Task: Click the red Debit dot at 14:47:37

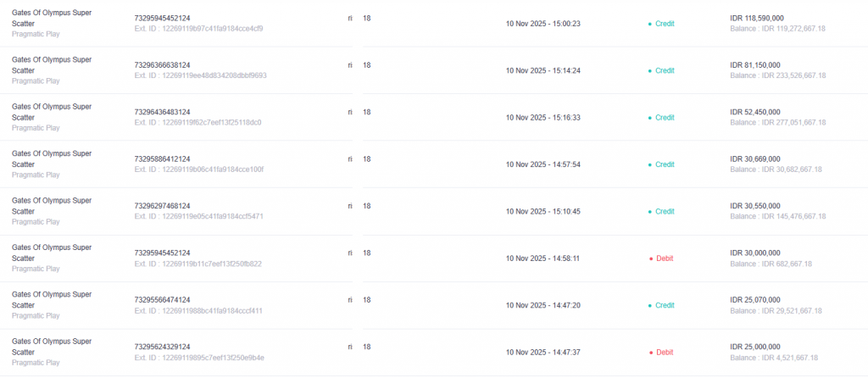Action: tap(650, 353)
